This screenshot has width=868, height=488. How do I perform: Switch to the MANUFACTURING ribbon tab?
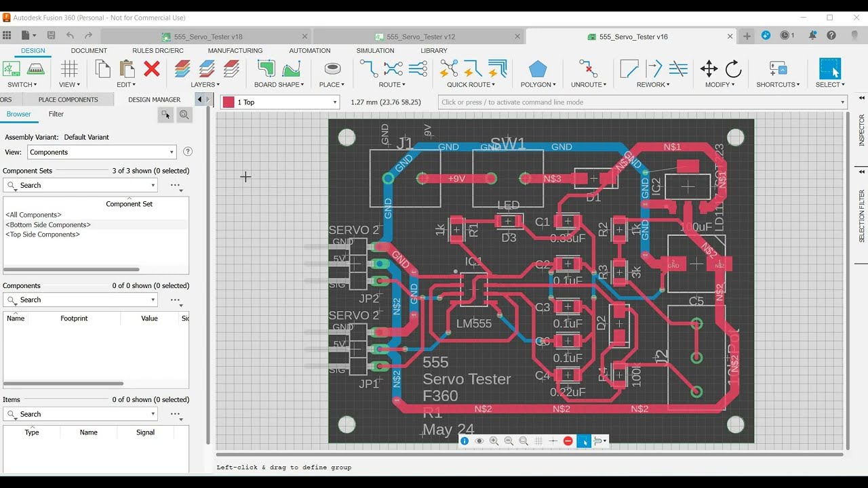tap(235, 51)
